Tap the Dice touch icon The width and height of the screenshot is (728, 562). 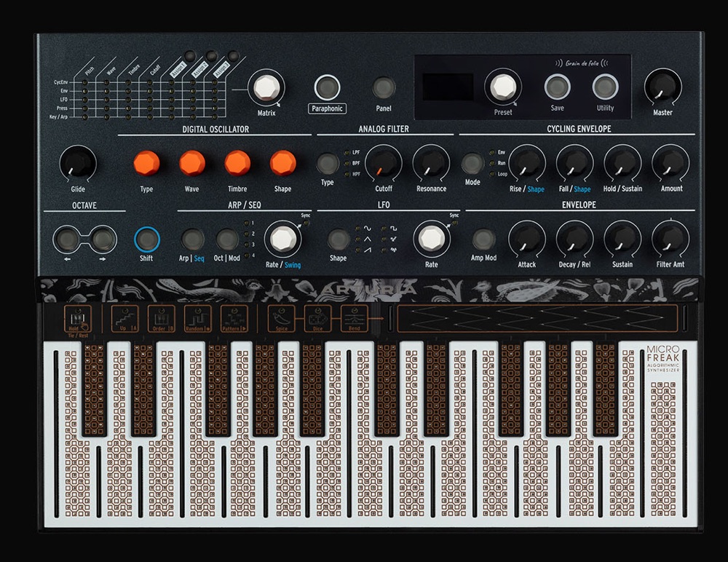[317, 319]
